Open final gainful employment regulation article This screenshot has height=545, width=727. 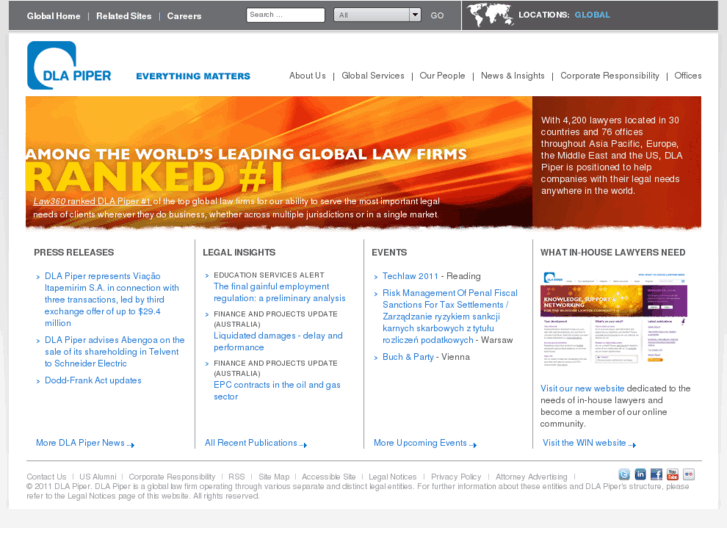point(279,292)
